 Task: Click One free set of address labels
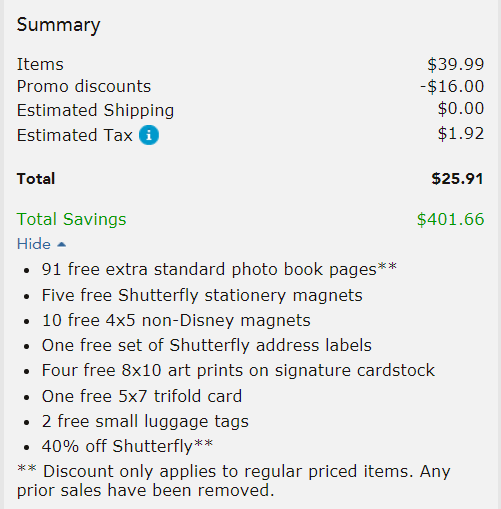coord(207,345)
